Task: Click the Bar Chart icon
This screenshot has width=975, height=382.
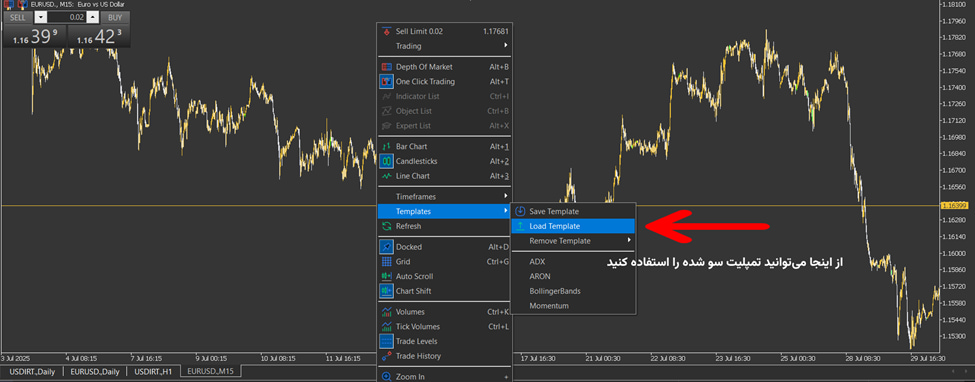Action: 386,146
